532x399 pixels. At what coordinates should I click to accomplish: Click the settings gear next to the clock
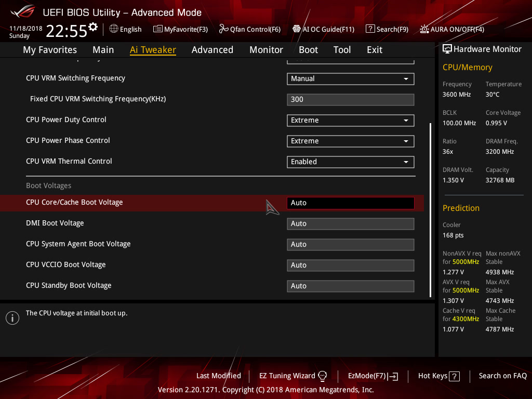[92, 27]
